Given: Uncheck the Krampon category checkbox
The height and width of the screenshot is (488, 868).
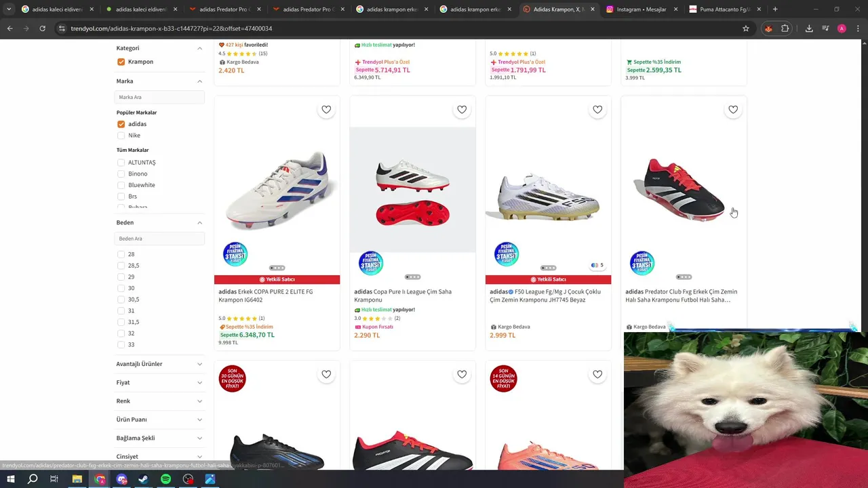Looking at the screenshot, I should (x=121, y=62).
